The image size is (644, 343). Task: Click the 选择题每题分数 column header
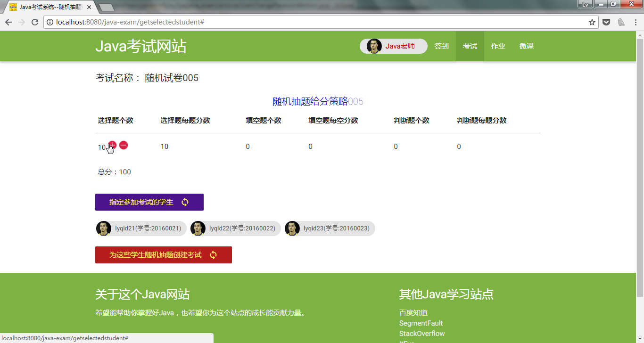click(185, 121)
